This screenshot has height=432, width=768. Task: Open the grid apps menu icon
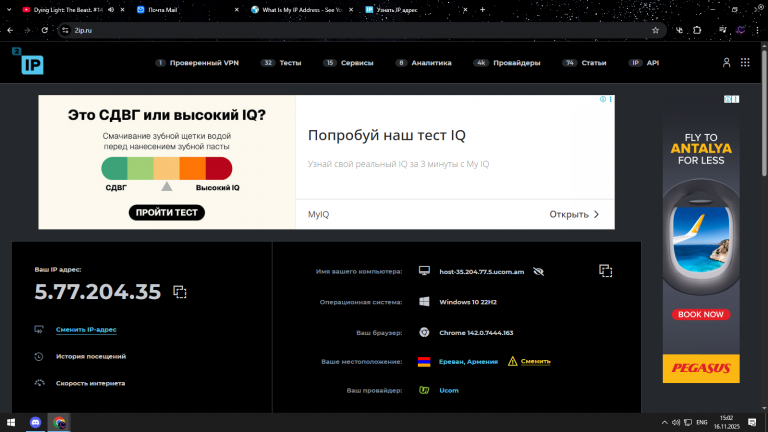pos(745,63)
